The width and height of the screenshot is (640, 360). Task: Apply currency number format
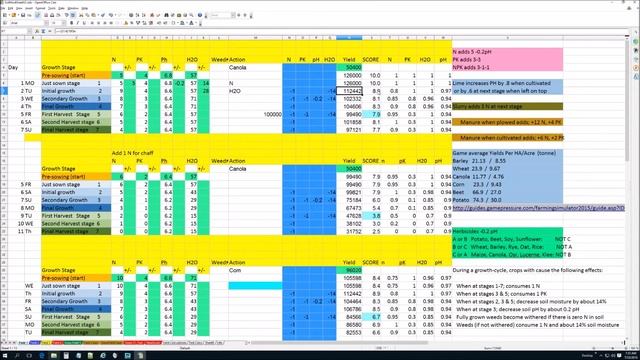pos(126,23)
